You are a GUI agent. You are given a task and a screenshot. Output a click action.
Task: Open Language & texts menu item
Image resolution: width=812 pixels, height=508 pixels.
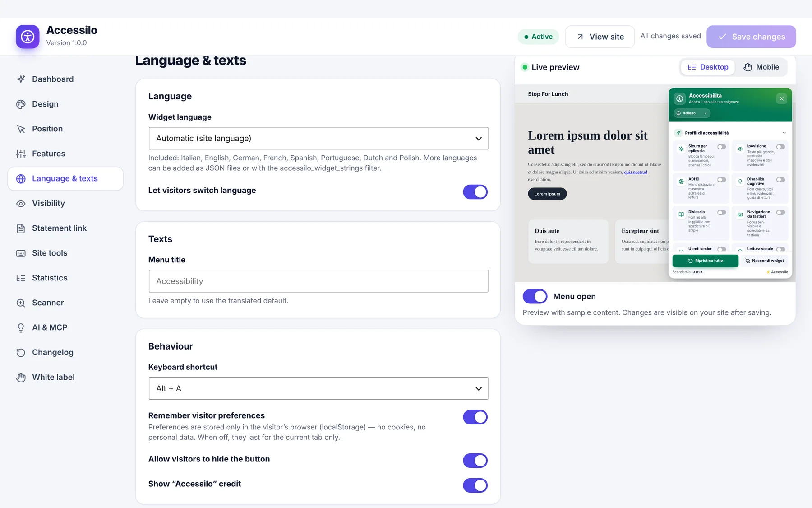[x=65, y=178]
